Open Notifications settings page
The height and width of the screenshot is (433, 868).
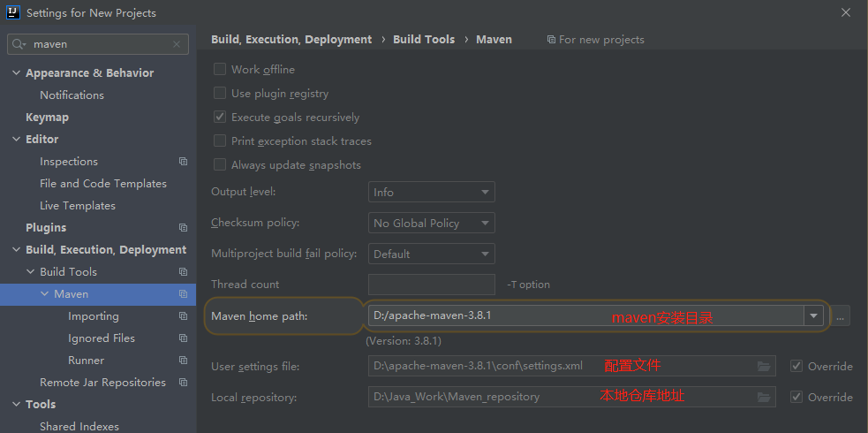(x=72, y=95)
